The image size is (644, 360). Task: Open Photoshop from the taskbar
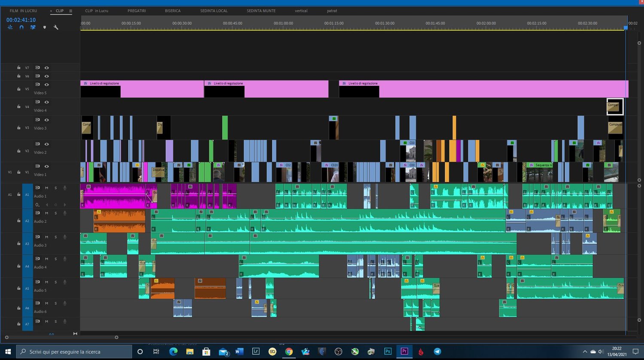388,351
